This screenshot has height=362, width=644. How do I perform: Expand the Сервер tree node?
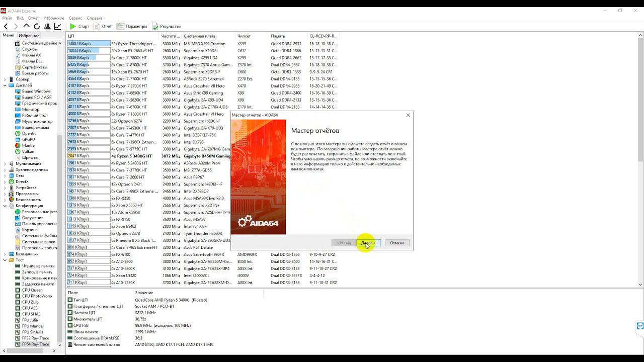[5, 79]
